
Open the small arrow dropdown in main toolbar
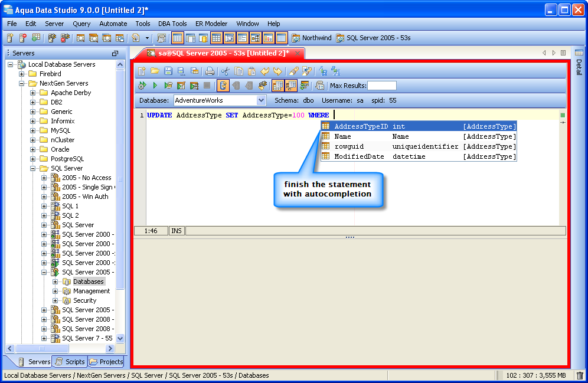(x=147, y=38)
